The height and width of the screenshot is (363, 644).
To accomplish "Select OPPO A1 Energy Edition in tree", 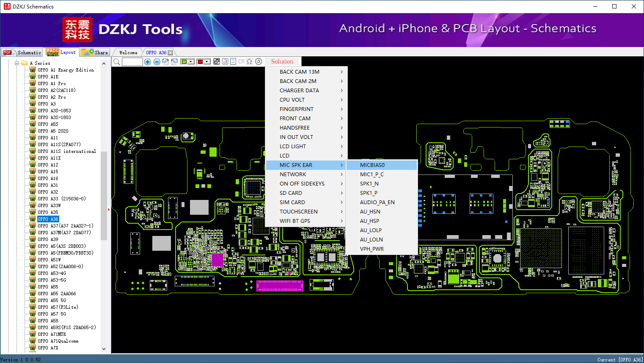I will pos(66,70).
